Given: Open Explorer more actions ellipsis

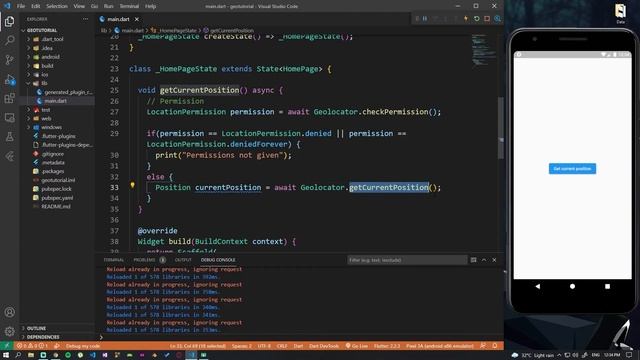Looking at the screenshot, I should (x=85, y=19).
